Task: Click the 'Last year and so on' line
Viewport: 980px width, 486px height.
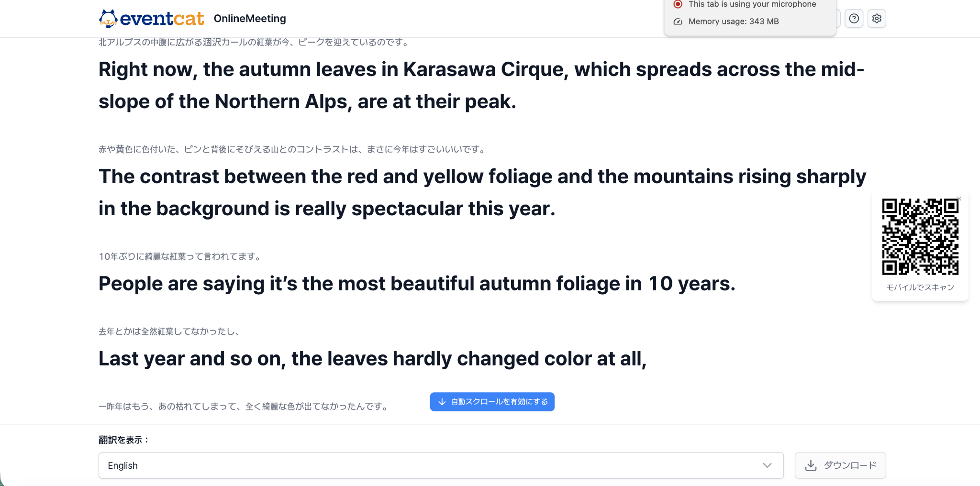Action: point(372,359)
